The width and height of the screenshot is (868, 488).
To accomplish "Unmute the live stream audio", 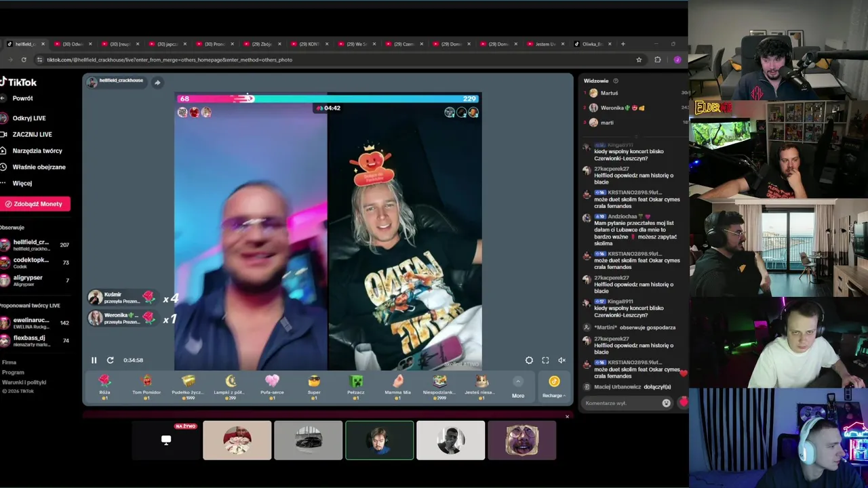I will pos(561,361).
